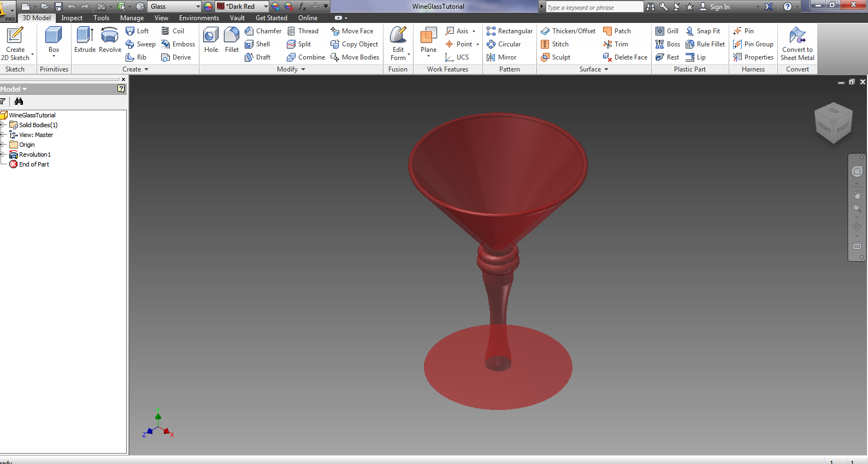
Task: Expand the Surface panel dropdown
Action: pos(606,69)
